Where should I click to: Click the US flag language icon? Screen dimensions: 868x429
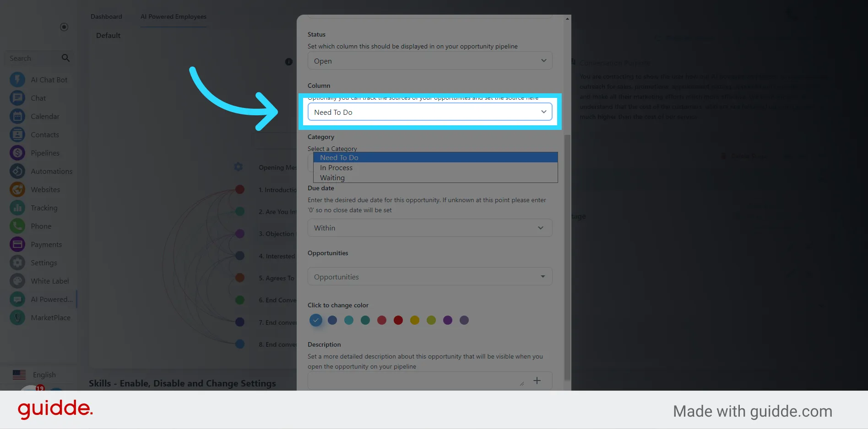pyautogui.click(x=19, y=375)
